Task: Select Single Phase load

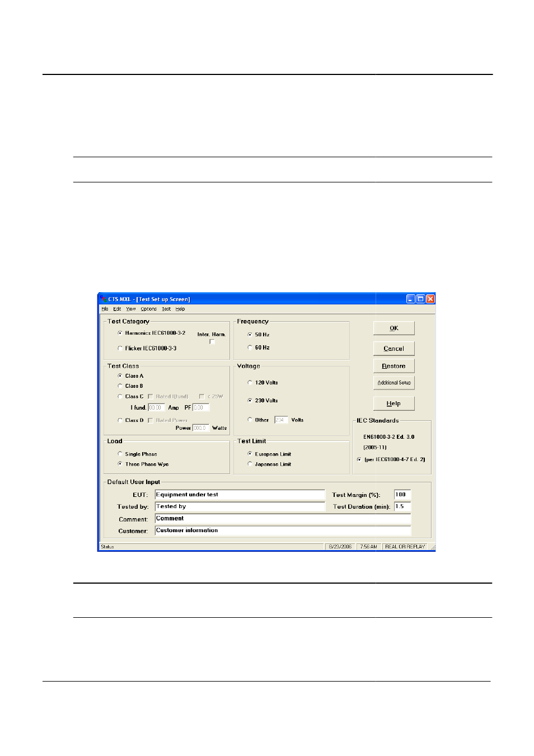Action: pyautogui.click(x=120, y=454)
